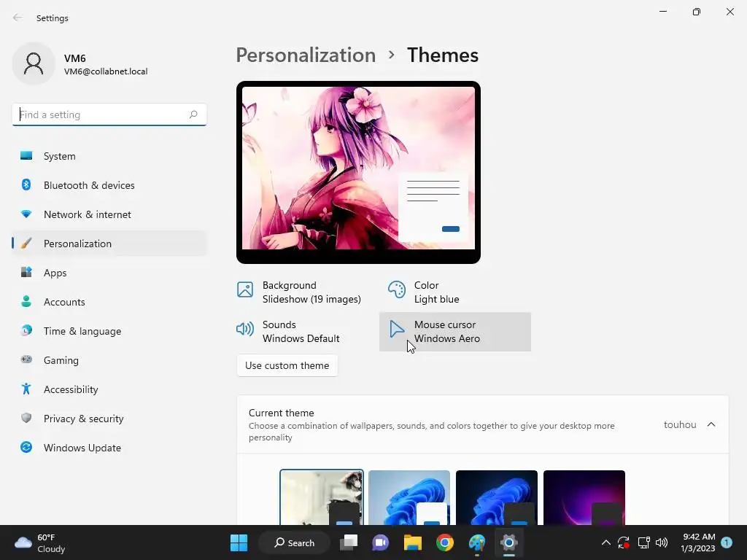The width and height of the screenshot is (747, 560).
Task: Open Task View on the taskbar
Action: point(349,542)
